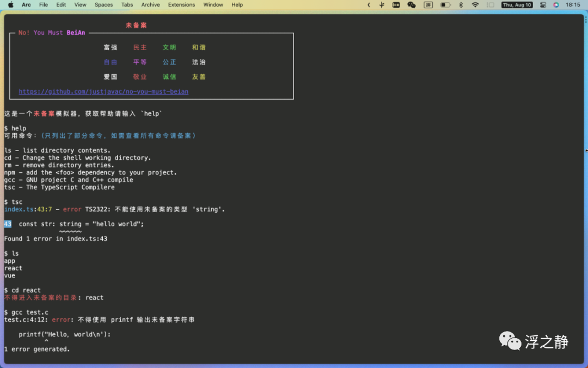Open the Spaces menu
Screen dimensions: 588x368
click(x=104, y=5)
